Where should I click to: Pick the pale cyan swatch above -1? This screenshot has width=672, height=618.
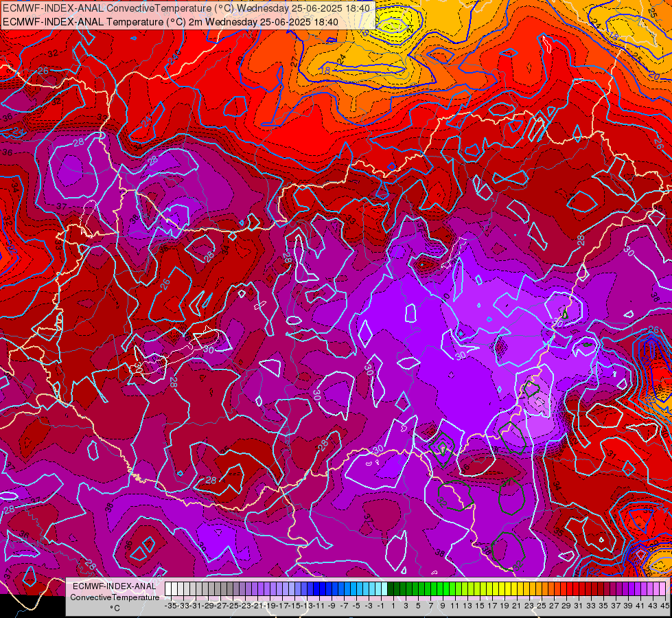pos(384,588)
